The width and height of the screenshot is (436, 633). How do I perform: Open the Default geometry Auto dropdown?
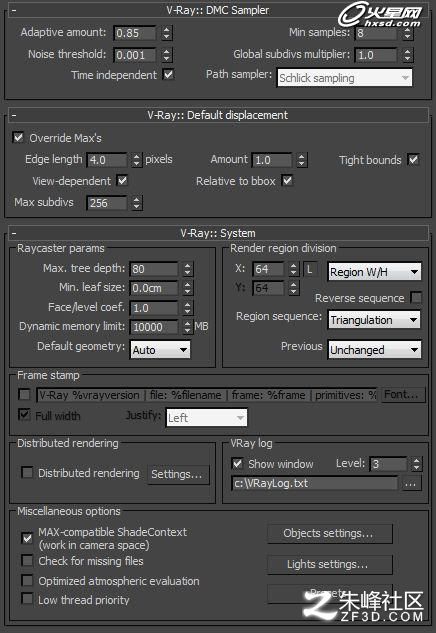pos(160,350)
